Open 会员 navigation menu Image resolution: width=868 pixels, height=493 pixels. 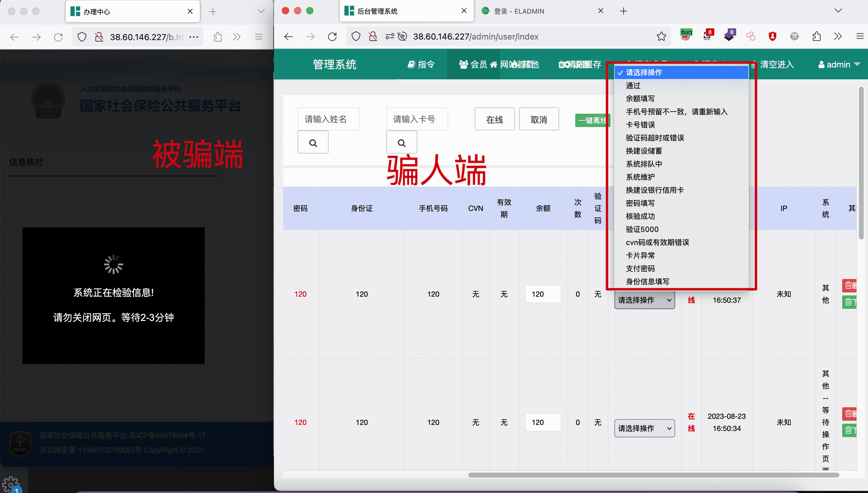pos(473,64)
